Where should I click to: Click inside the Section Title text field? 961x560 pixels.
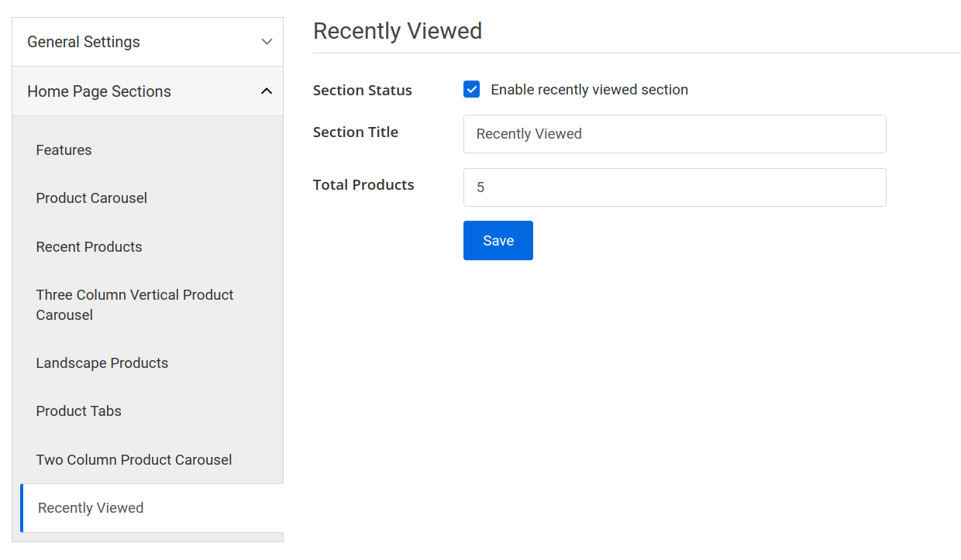tap(674, 134)
